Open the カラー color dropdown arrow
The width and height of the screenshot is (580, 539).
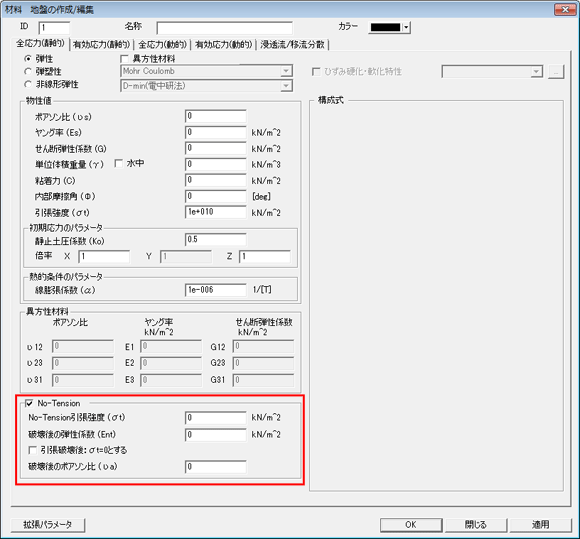click(406, 27)
